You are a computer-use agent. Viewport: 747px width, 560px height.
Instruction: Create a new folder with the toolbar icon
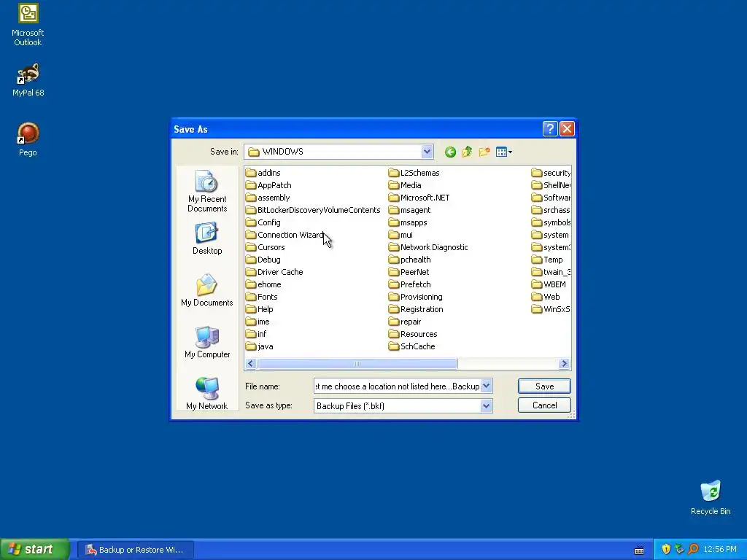[484, 152]
